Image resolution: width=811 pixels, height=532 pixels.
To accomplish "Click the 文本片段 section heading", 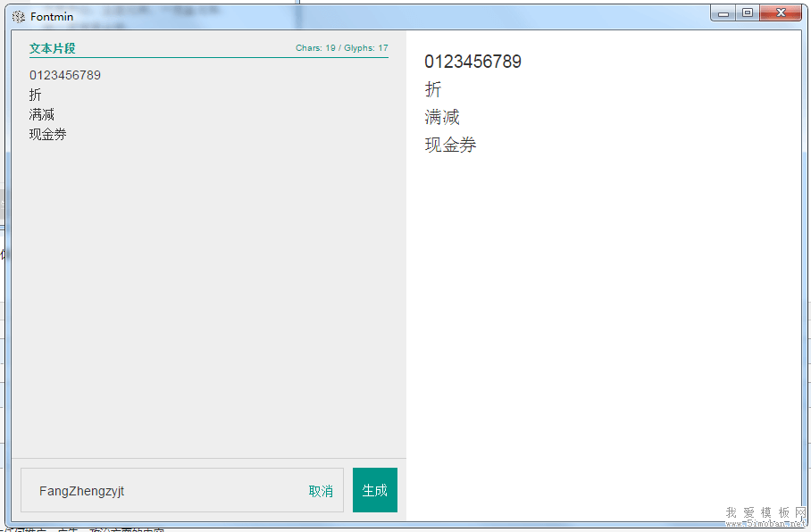I will coord(53,48).
